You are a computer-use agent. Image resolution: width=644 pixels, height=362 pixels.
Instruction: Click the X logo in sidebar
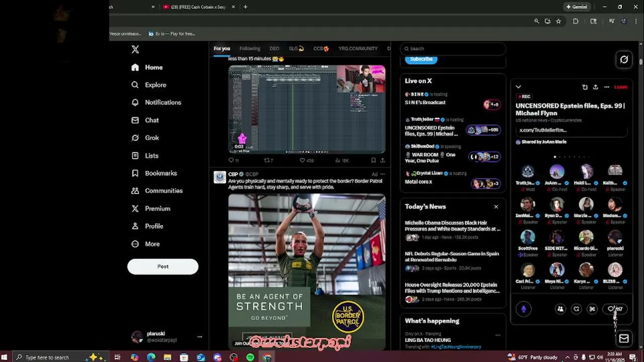135,49
